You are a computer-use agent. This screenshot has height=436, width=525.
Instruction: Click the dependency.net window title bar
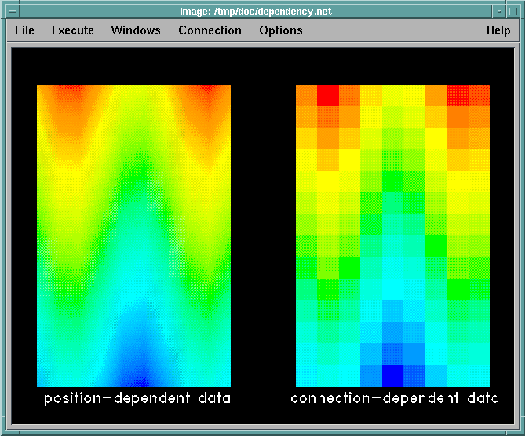tap(256, 12)
